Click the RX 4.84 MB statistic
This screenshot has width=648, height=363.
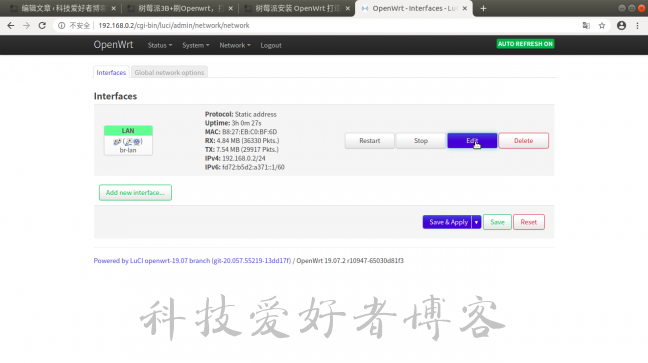242,141
